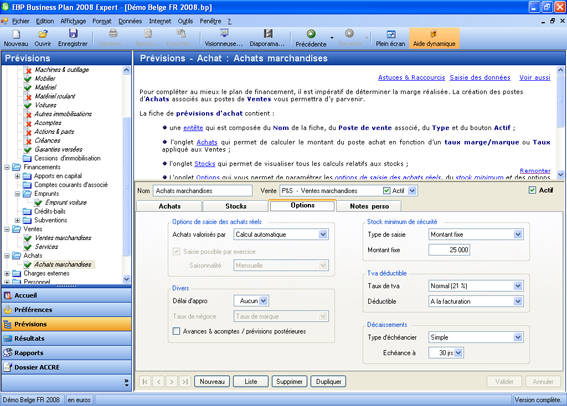Toggle the Aide dynamique button
567x406 pixels.
click(x=434, y=38)
